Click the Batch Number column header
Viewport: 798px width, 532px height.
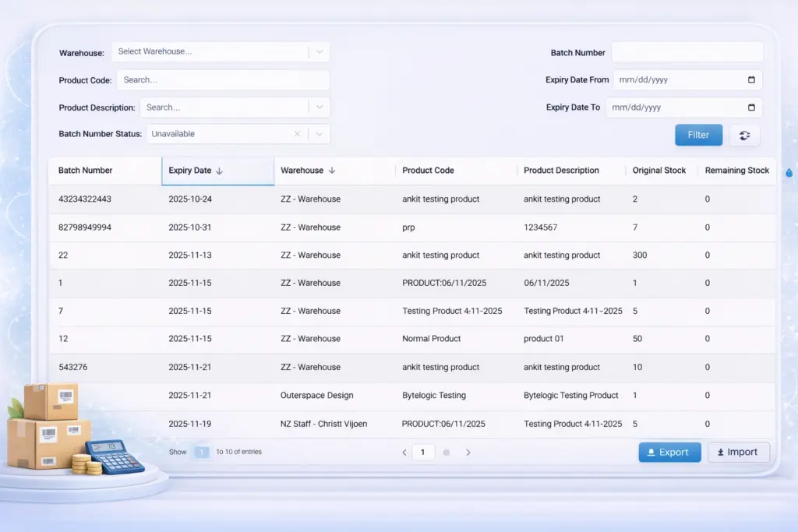pos(84,170)
